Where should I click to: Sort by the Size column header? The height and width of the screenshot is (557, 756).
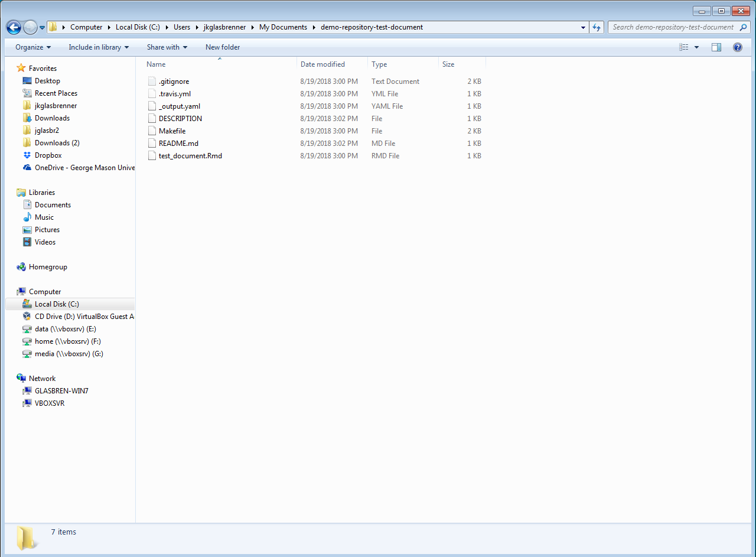(x=462, y=64)
